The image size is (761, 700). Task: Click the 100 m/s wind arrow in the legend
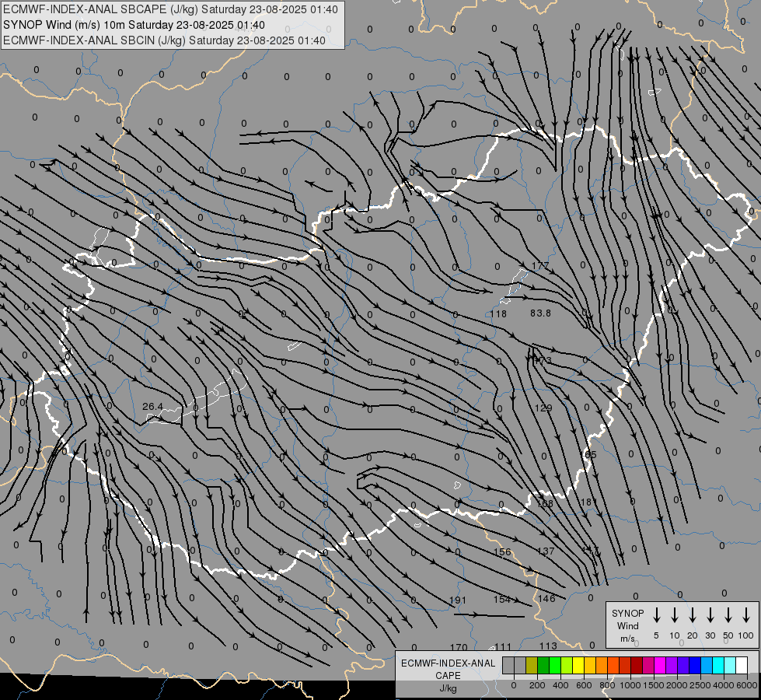pos(746,615)
